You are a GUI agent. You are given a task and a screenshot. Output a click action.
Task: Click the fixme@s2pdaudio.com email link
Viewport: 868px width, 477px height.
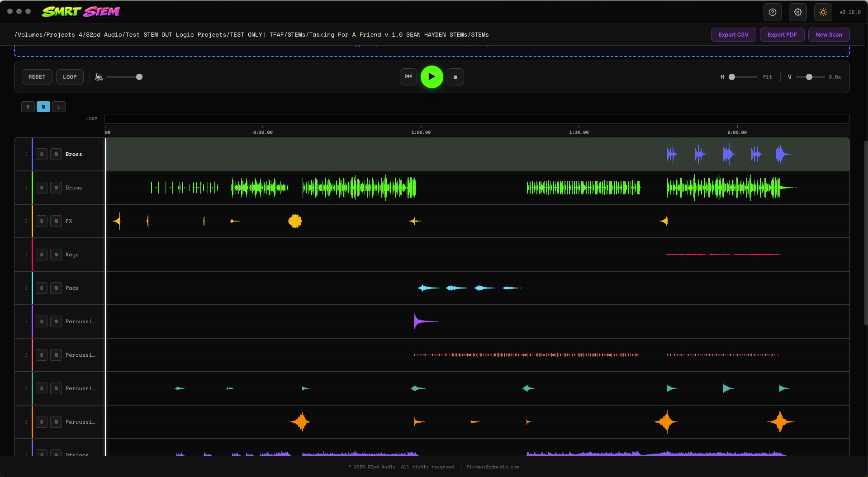[x=493, y=467]
